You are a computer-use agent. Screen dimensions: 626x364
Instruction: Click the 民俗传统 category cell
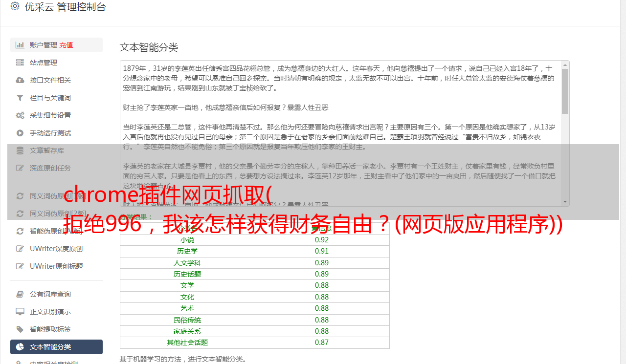pos(187,320)
